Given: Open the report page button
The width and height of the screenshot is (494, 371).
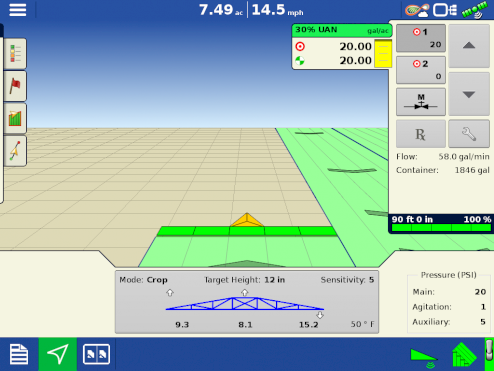Looking at the screenshot, I should coord(19,354).
